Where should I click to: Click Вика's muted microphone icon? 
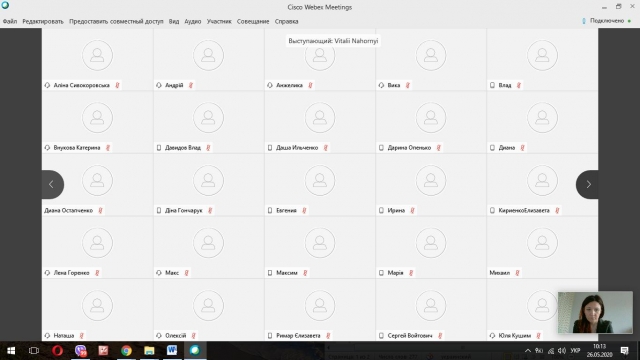tap(407, 85)
